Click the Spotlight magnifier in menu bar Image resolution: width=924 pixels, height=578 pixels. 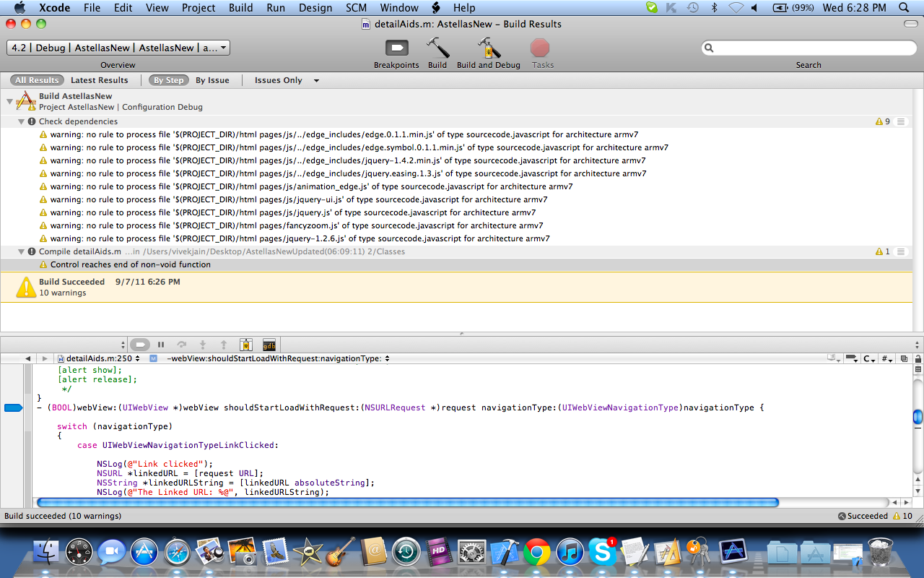click(904, 8)
